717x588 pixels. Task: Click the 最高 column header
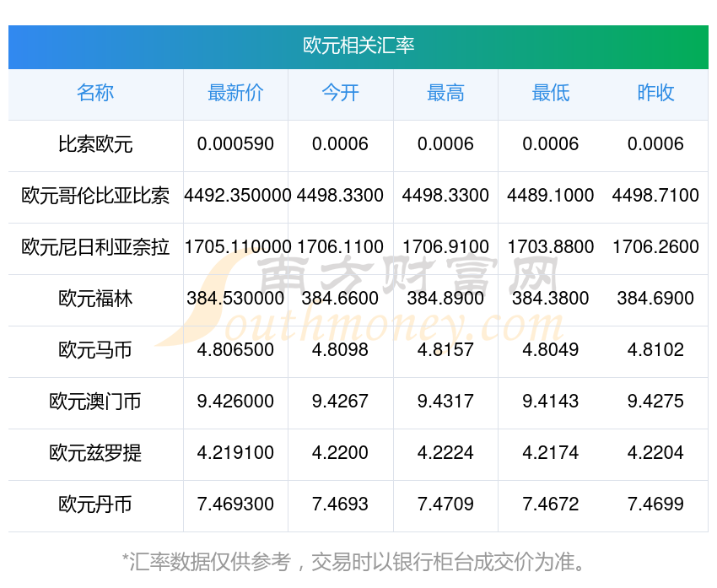[445, 93]
